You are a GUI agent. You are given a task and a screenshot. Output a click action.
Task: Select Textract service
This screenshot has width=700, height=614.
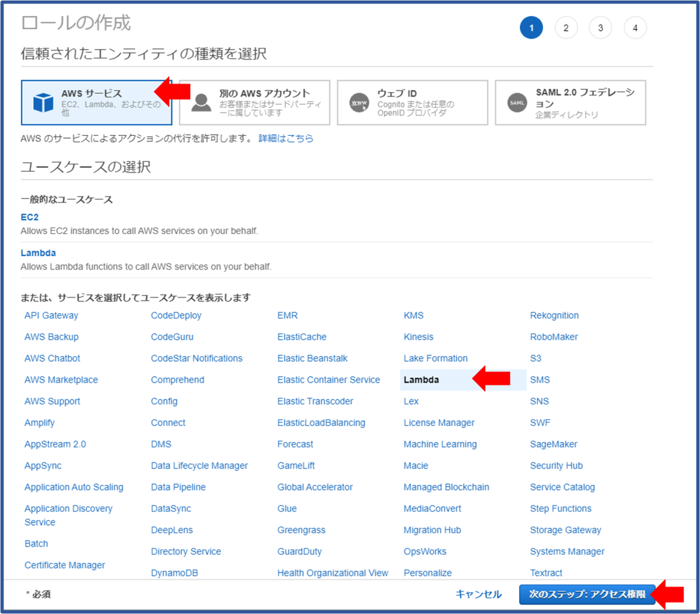[x=547, y=573]
